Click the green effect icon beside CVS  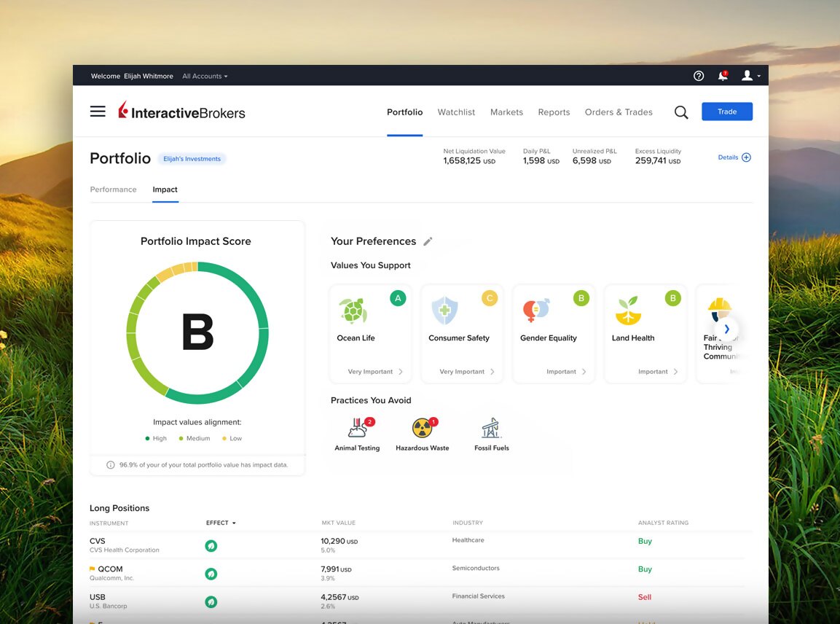(x=211, y=545)
